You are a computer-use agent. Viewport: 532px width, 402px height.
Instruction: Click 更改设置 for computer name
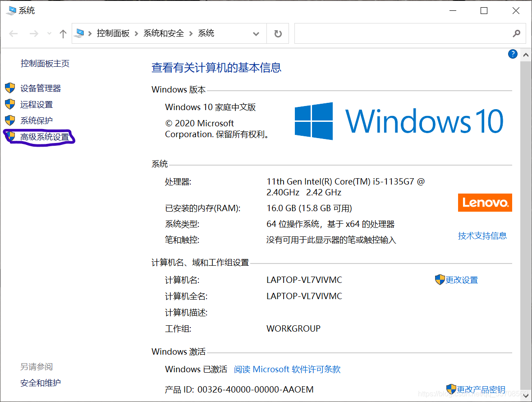tap(461, 280)
